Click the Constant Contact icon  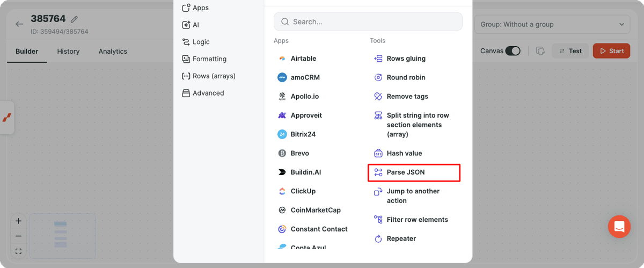(282, 229)
